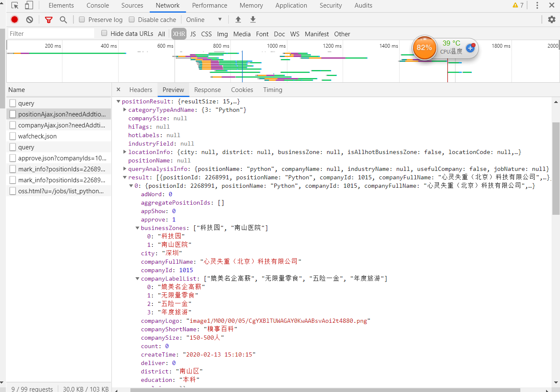Screen dimensions: 560x392
Task: Toggle the device toolbar icon
Action: point(29,5)
